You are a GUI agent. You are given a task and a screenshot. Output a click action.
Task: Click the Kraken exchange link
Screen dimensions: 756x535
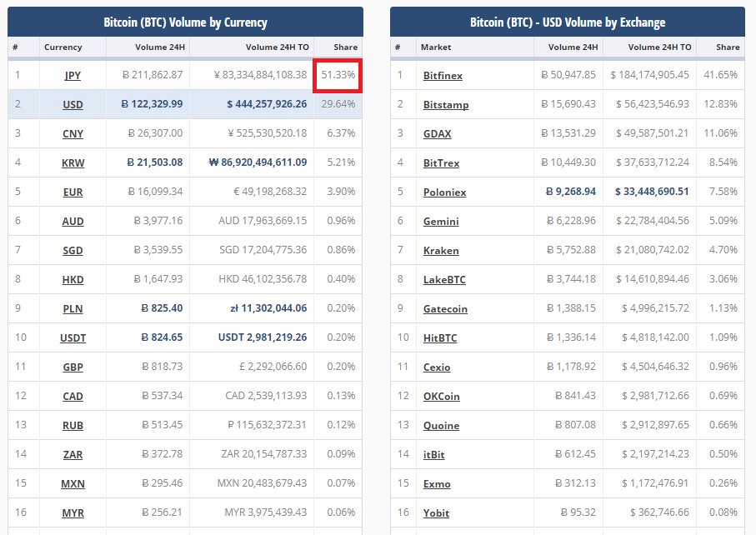[x=441, y=250]
